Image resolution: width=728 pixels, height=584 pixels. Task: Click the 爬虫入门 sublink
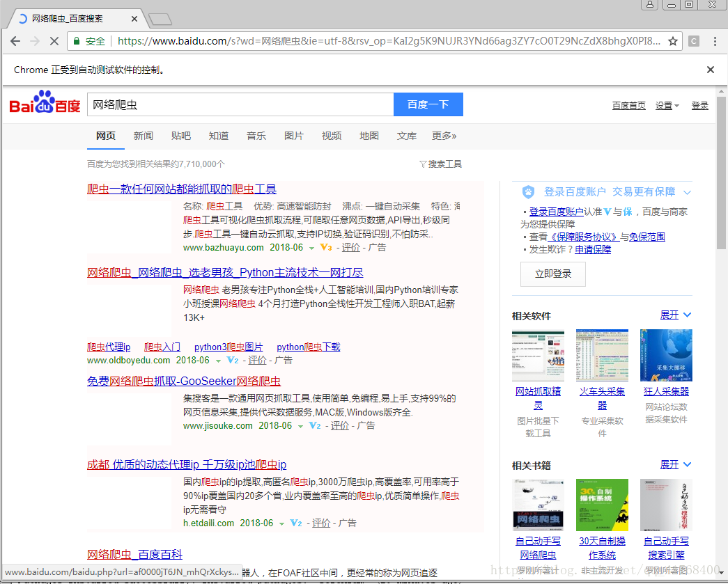click(x=162, y=347)
